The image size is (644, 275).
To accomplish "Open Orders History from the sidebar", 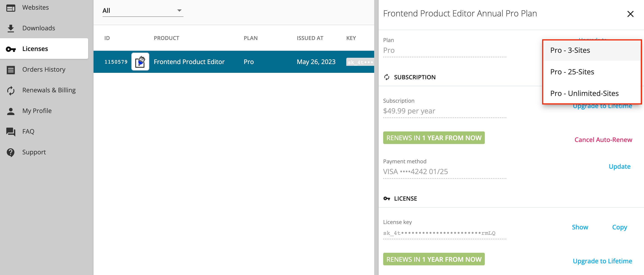I will pos(44,69).
